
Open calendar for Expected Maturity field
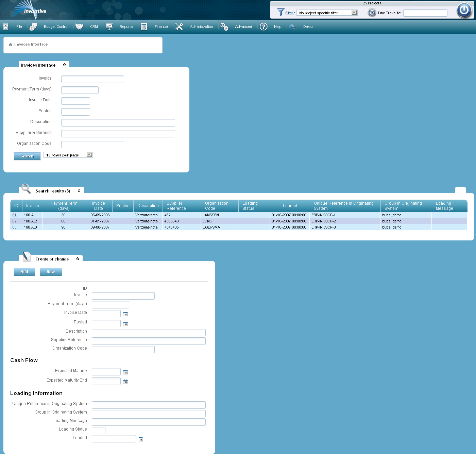click(125, 372)
